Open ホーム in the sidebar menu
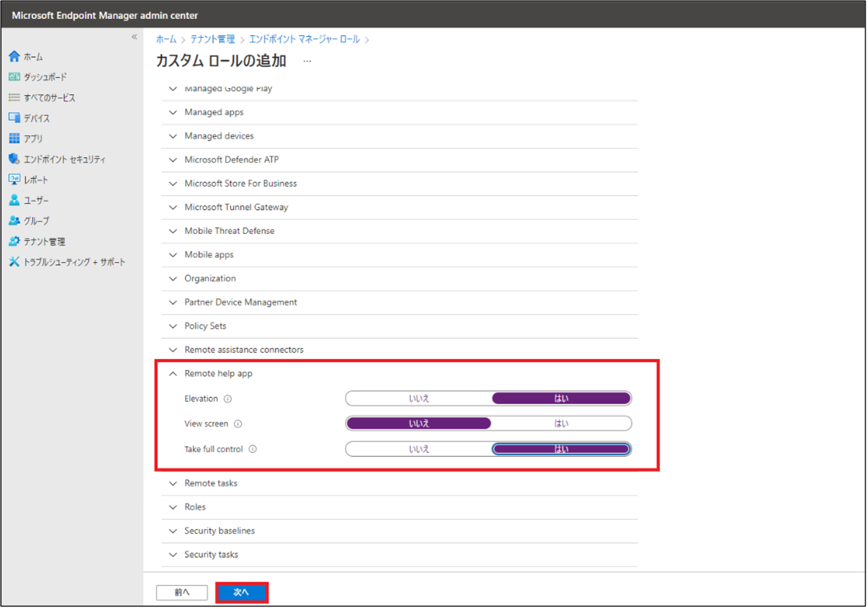 33,57
